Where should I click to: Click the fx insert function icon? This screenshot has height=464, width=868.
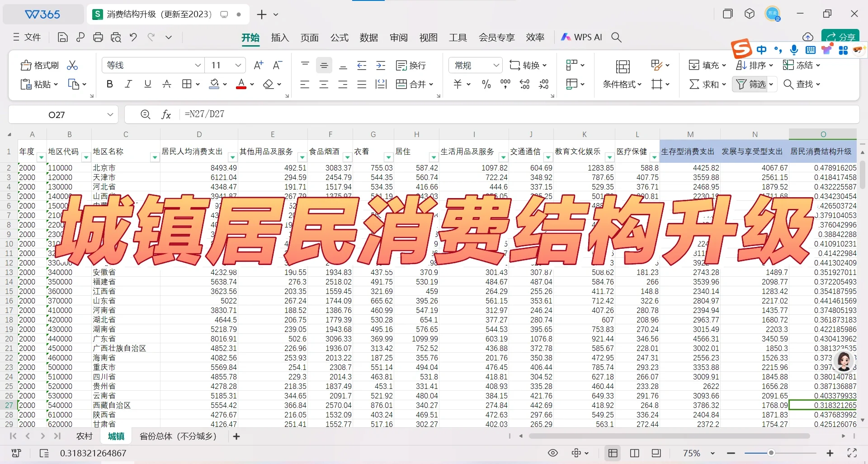(166, 114)
